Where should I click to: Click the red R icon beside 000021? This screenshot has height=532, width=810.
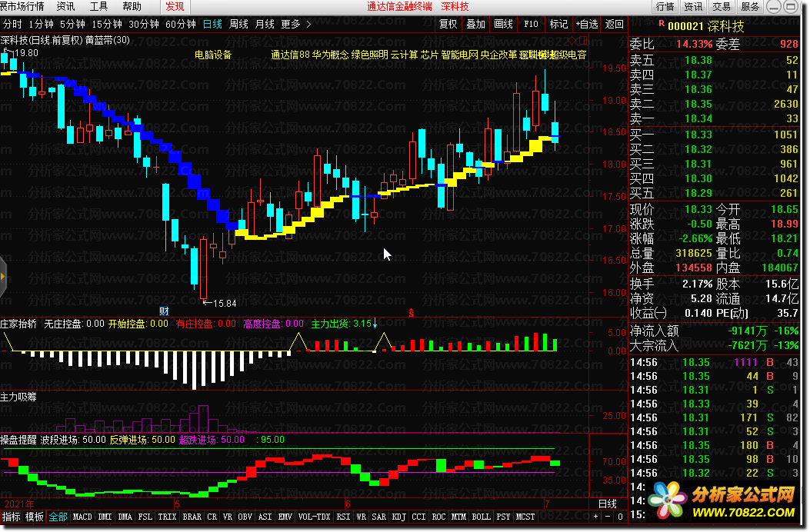(662, 24)
